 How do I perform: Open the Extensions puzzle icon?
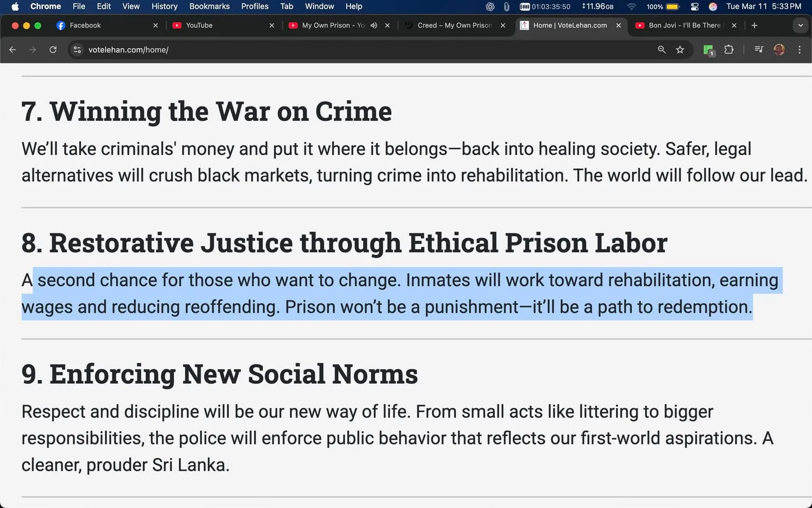coord(728,50)
